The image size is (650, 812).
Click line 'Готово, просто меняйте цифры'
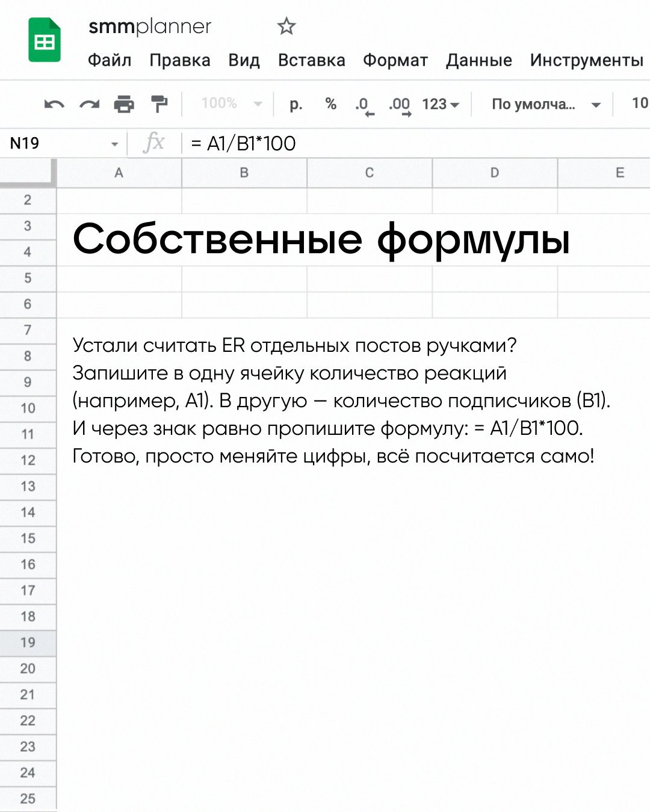pyautogui.click(x=333, y=457)
